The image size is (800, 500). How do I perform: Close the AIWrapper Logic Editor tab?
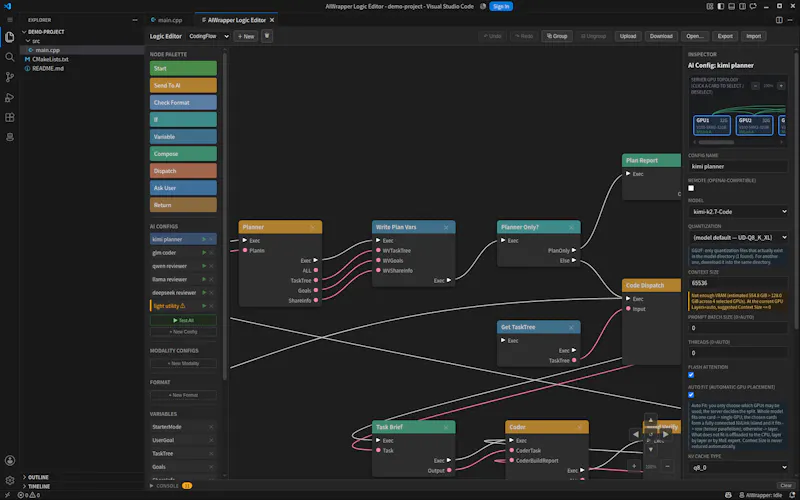click(272, 20)
